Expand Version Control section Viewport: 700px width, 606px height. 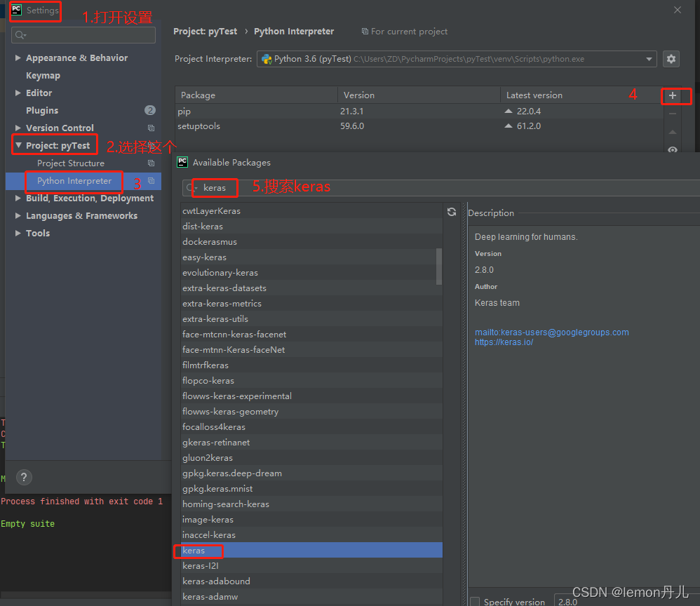(x=18, y=128)
